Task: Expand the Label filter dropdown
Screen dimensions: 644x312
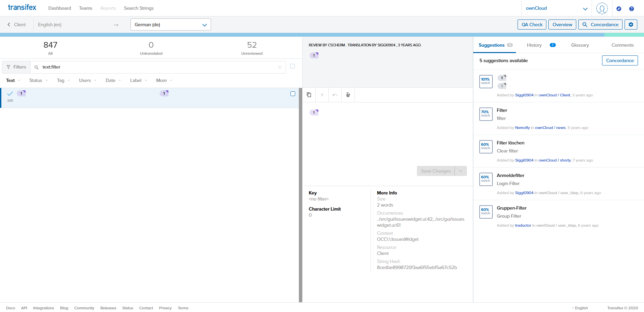Action: click(x=139, y=80)
